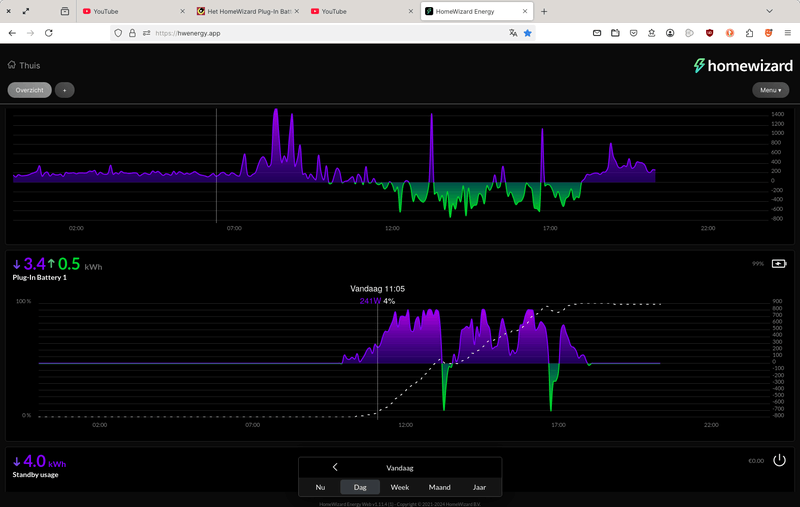Switch the time range to Nu
Screen dimensions: 800x507
tap(320, 487)
